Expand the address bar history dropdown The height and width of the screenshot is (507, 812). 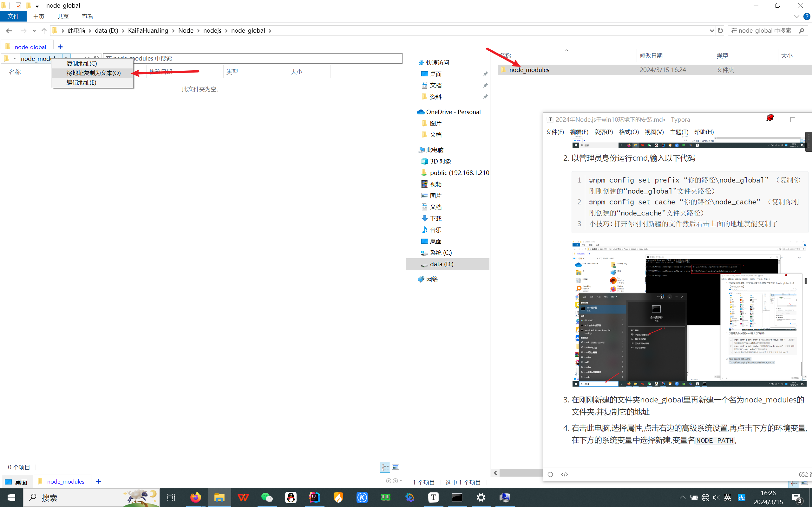712,30
